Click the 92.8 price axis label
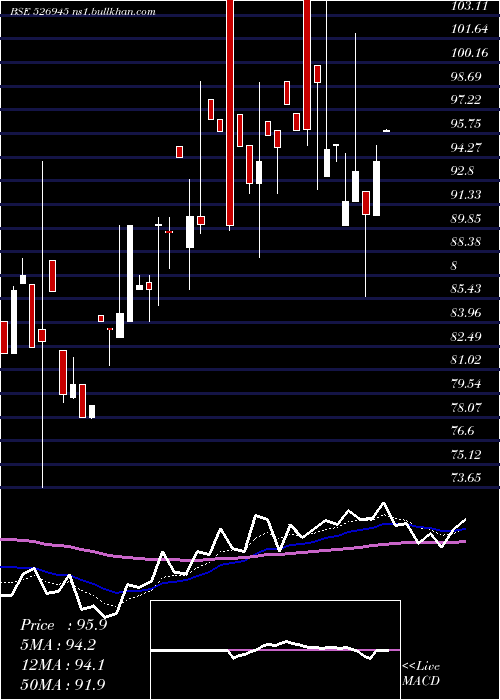This screenshot has height=700, width=500. click(462, 171)
